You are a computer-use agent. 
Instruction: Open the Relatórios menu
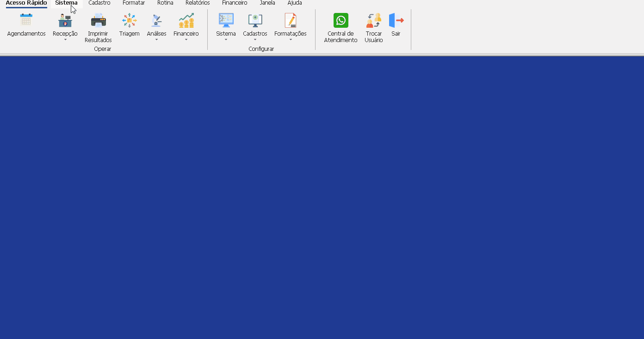198,3
